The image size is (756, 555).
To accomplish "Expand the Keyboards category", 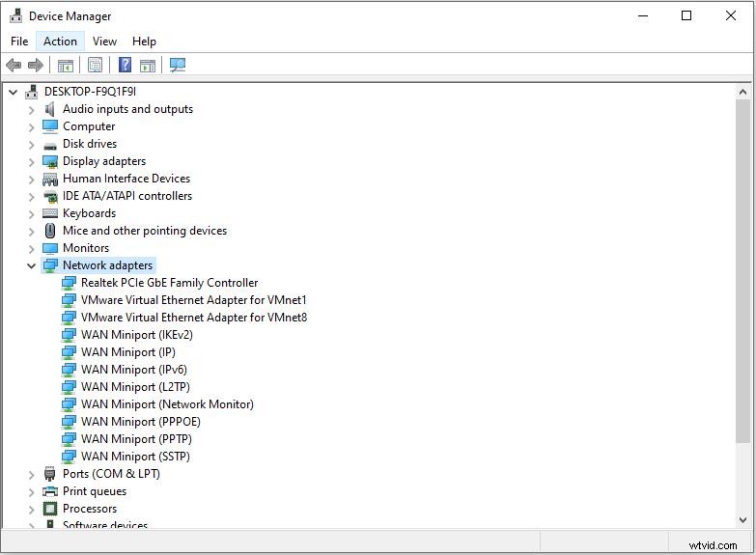I will [x=31, y=214].
